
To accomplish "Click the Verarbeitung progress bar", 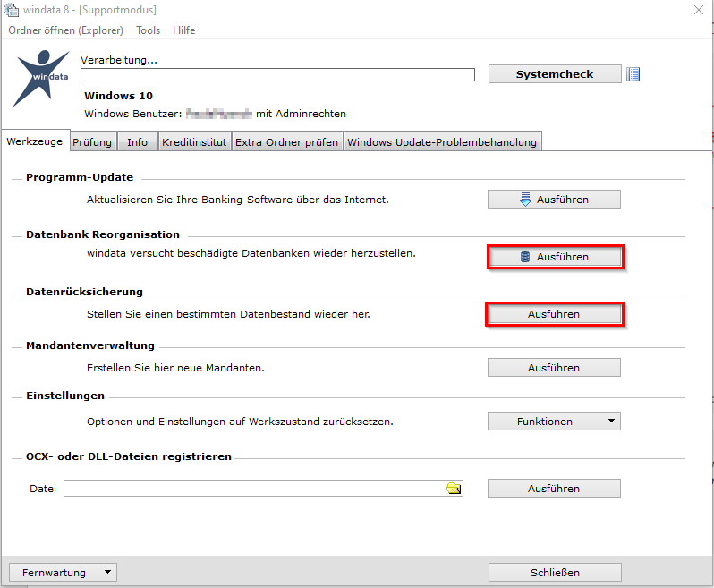I will pyautogui.click(x=277, y=74).
